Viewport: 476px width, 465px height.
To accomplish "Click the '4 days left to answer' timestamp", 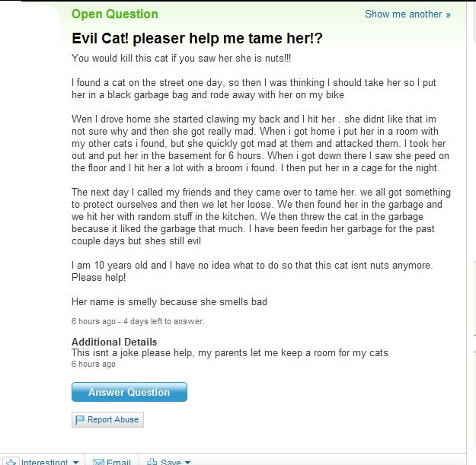I will pyautogui.click(x=164, y=321).
